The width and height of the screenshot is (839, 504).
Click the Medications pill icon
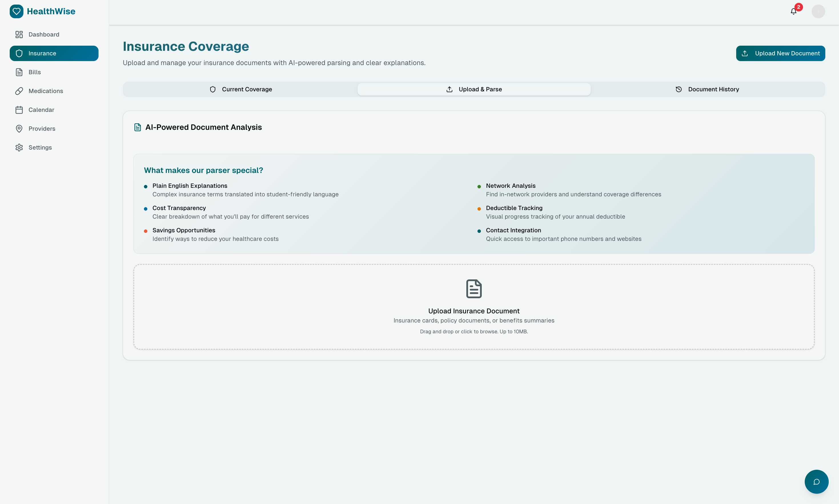[19, 91]
